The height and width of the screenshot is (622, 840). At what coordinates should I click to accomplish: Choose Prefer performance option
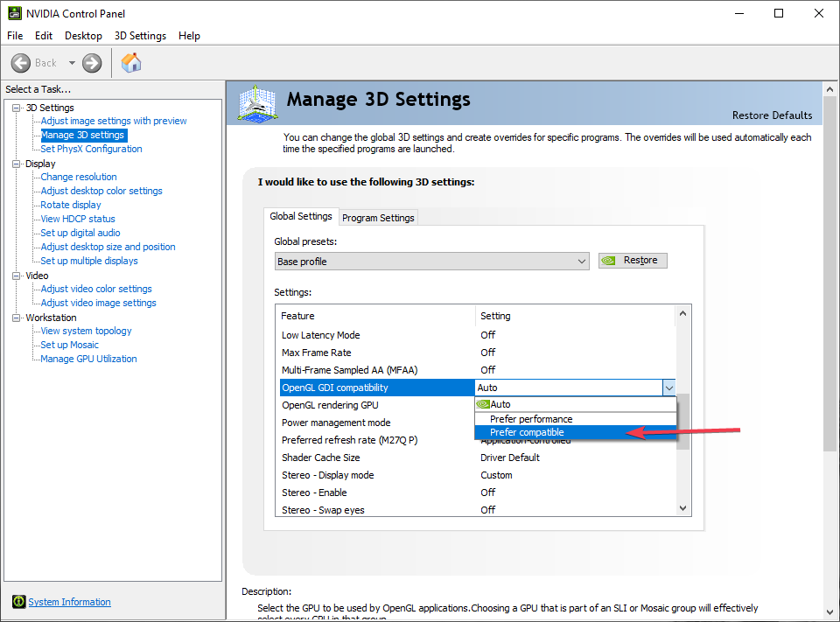click(x=576, y=419)
